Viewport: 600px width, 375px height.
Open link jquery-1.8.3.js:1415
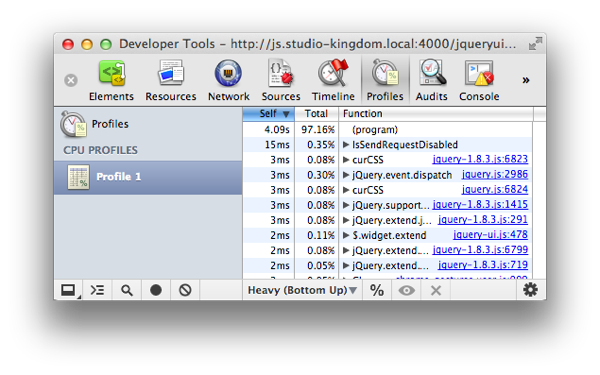pos(480,205)
